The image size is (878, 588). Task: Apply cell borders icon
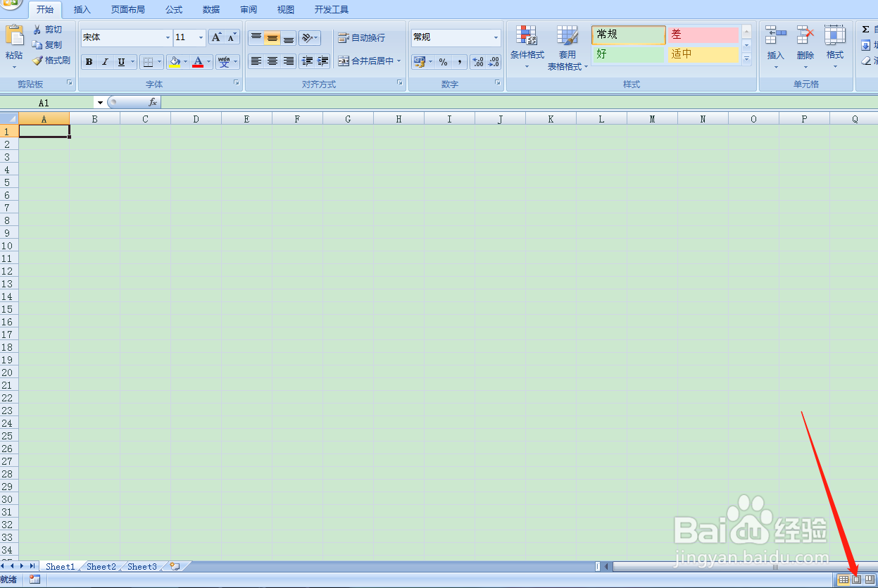coord(147,62)
